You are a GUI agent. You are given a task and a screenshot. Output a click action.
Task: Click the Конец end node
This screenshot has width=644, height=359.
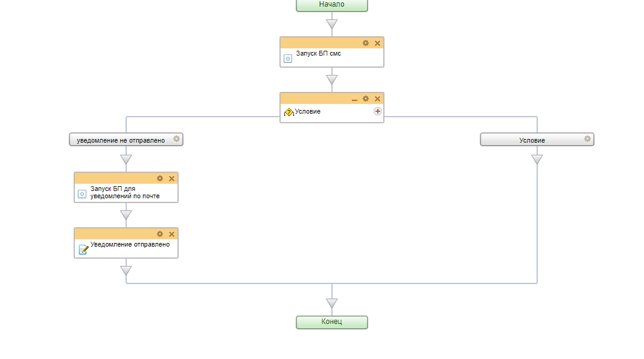(331, 322)
